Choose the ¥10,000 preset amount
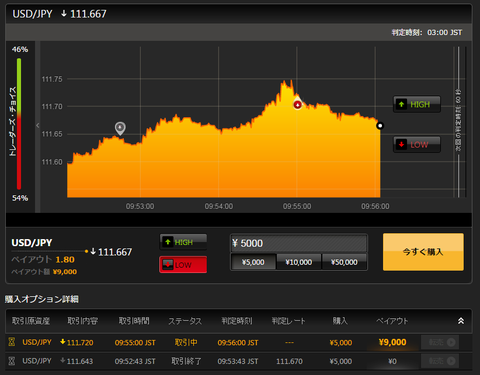 tap(299, 262)
